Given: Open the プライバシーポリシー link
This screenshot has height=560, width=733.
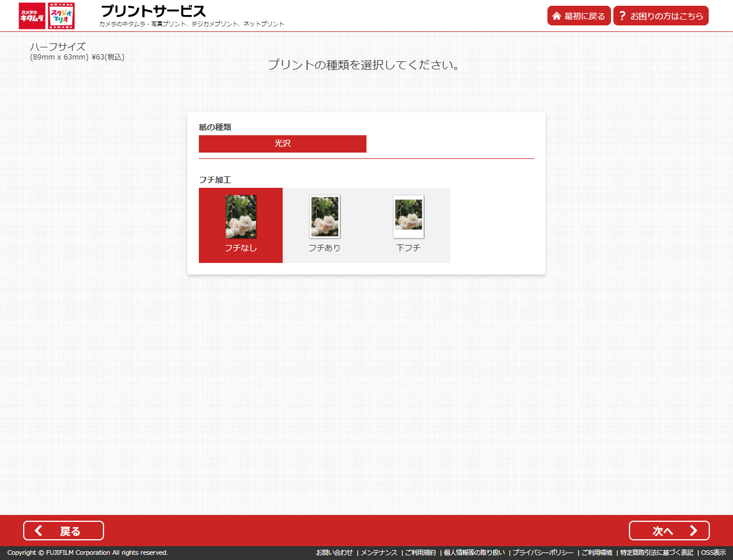Looking at the screenshot, I should point(543,552).
